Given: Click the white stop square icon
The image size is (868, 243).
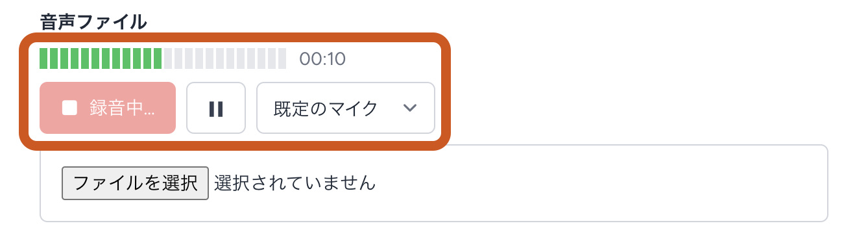Looking at the screenshot, I should click(x=69, y=108).
